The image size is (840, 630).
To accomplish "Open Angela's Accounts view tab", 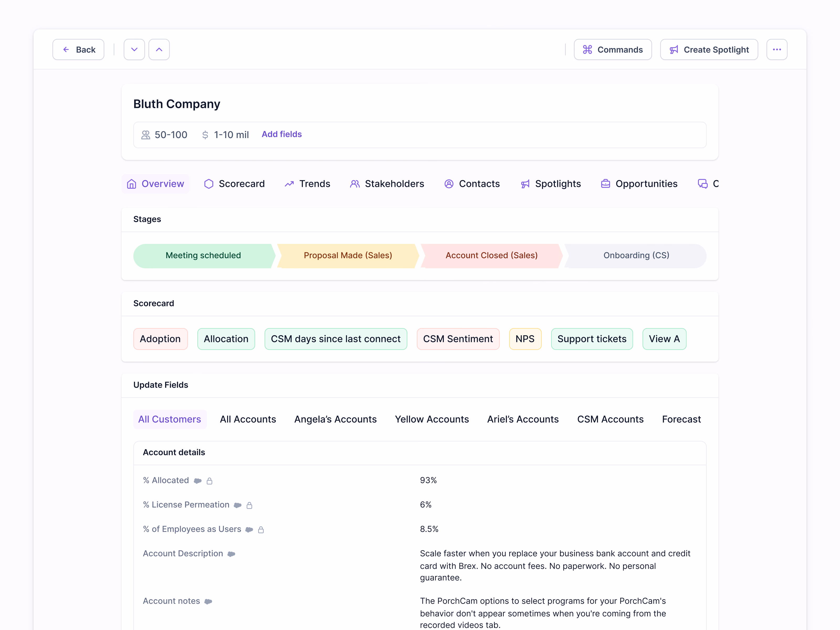I will tap(335, 419).
